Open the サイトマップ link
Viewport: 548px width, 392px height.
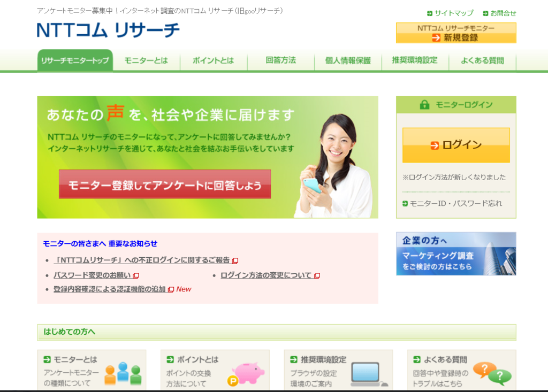coord(454,13)
